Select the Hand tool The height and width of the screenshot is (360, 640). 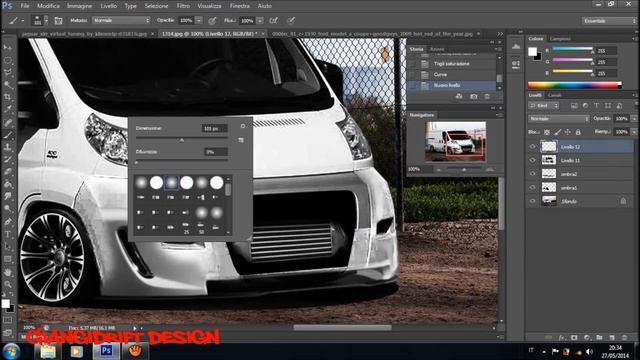coord(8,272)
